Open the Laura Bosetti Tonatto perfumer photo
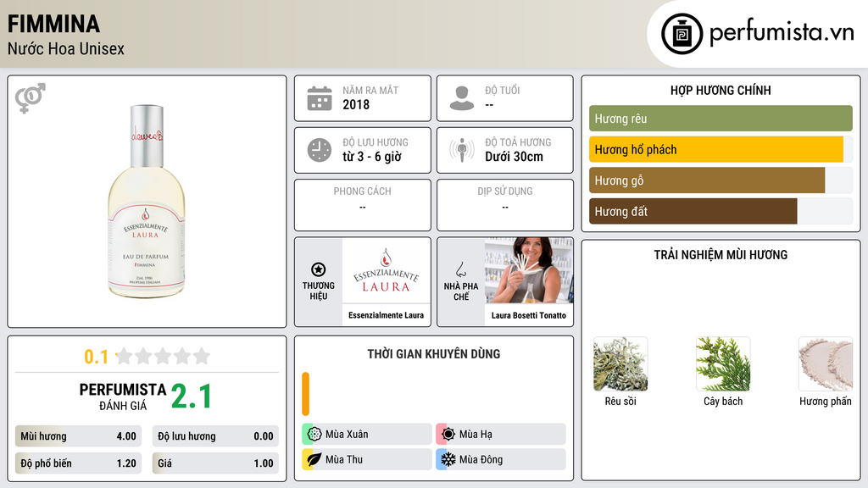 [529, 271]
